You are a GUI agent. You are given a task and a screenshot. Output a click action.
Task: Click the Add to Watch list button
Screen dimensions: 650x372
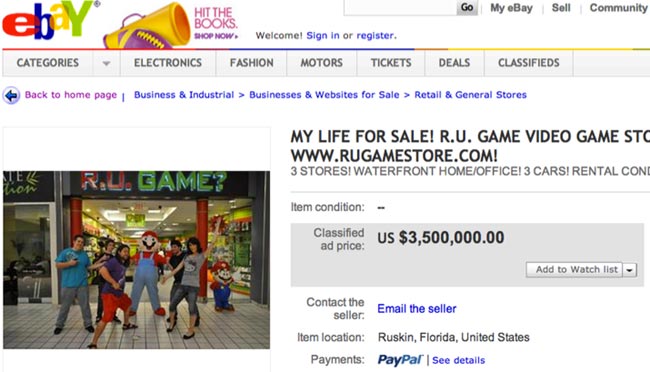[x=574, y=270]
